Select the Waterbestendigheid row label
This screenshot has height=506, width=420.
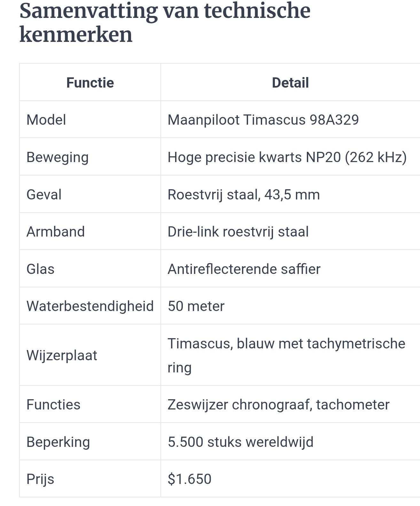(x=90, y=306)
